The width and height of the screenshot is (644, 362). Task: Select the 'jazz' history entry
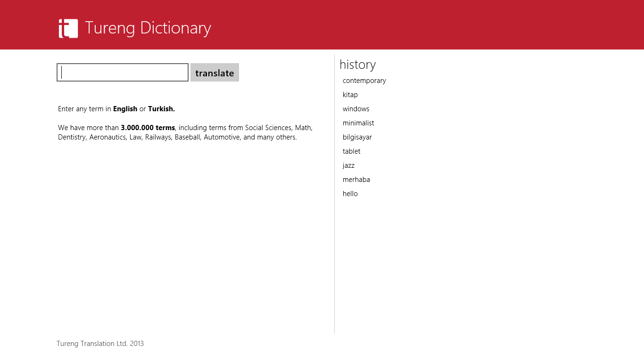coord(348,165)
